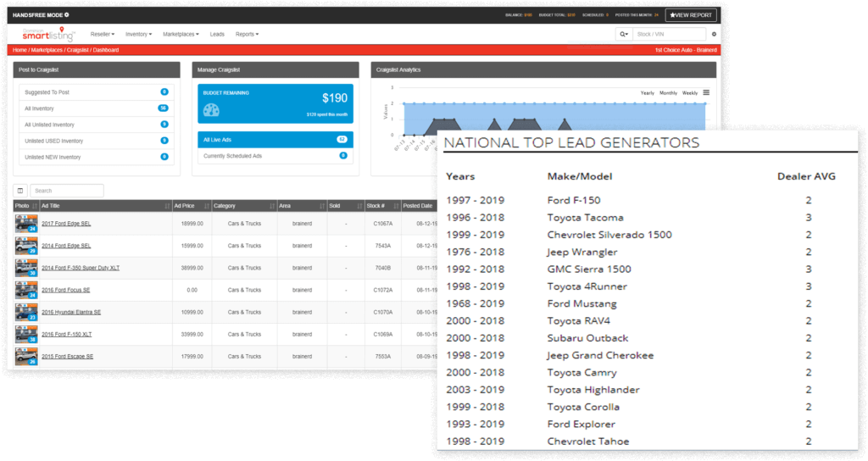Expand the Marketplaces dropdown menu
Image resolution: width=868 pixels, height=461 pixels.
click(x=181, y=34)
